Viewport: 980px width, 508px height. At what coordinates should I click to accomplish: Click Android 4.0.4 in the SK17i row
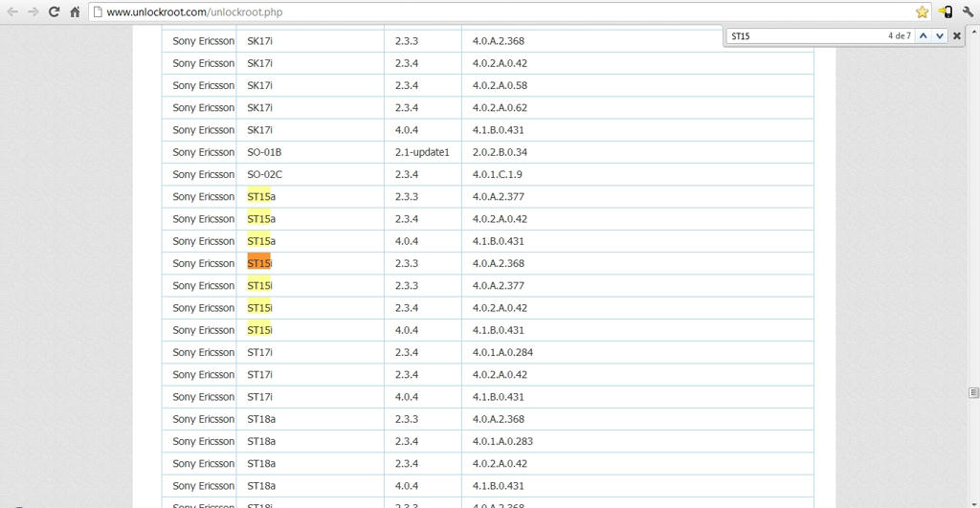click(407, 130)
